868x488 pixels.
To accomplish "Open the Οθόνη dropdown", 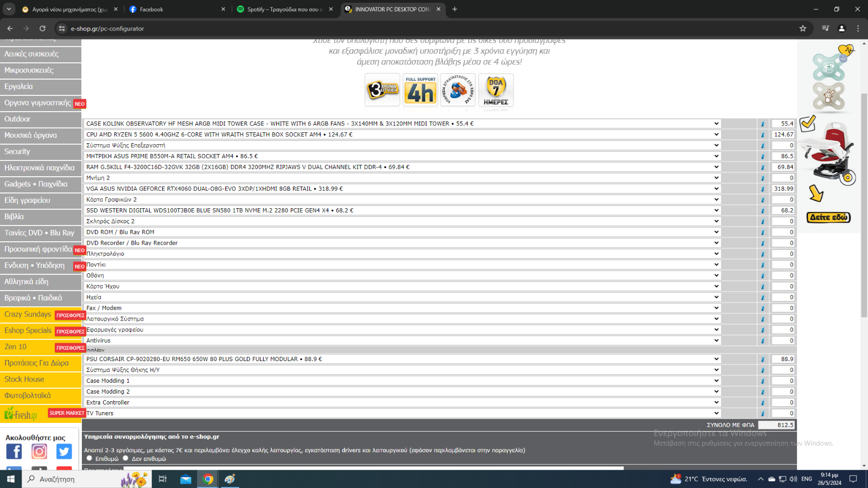I will (x=402, y=275).
